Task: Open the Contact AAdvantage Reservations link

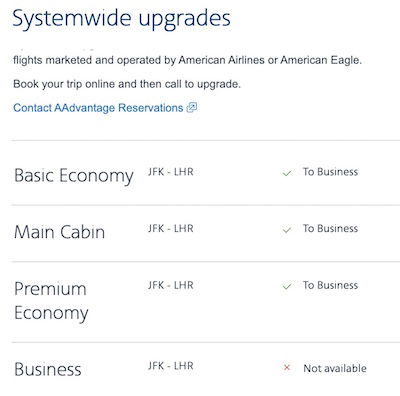Action: 98,108
